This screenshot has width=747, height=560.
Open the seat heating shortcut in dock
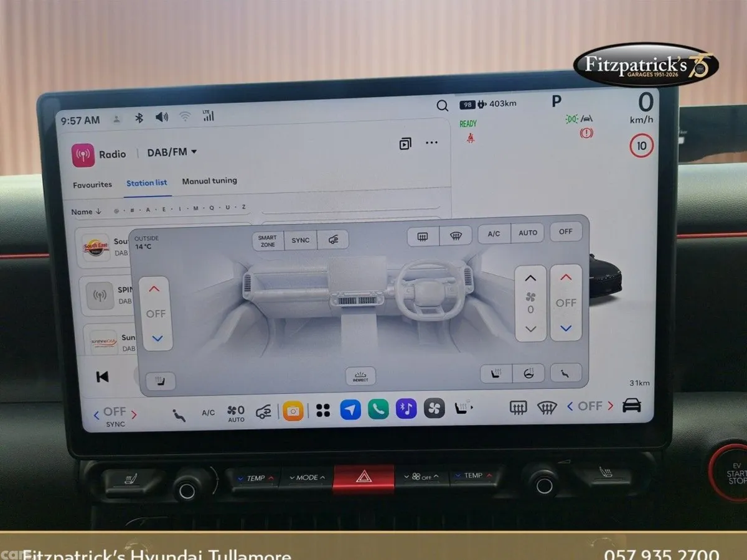[464, 408]
